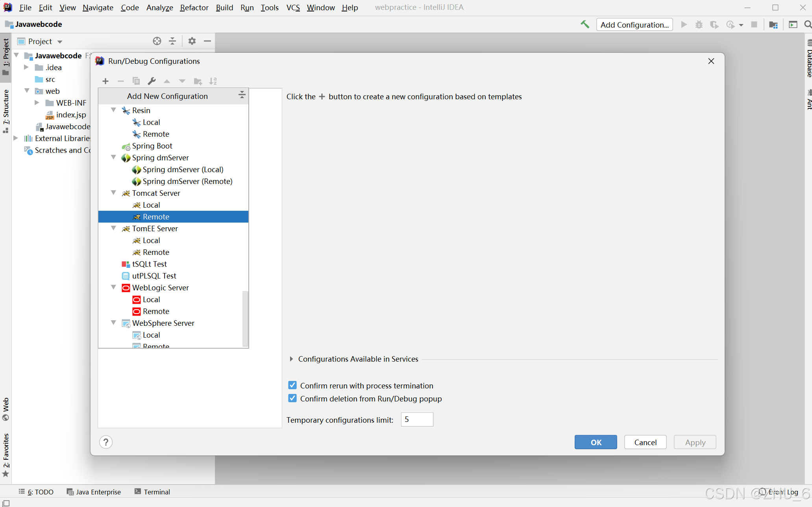812x507 pixels.
Task: Click the Build Project hammer icon
Action: pyautogui.click(x=585, y=24)
